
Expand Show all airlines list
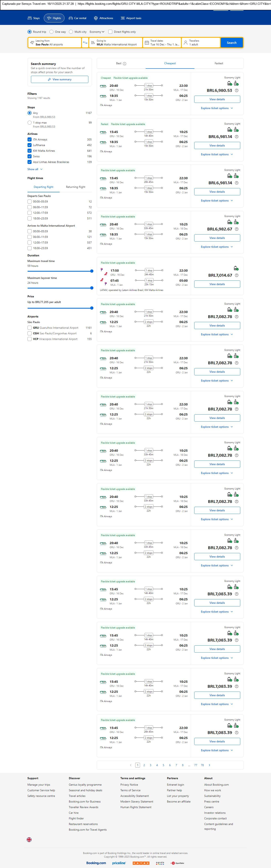35,169
